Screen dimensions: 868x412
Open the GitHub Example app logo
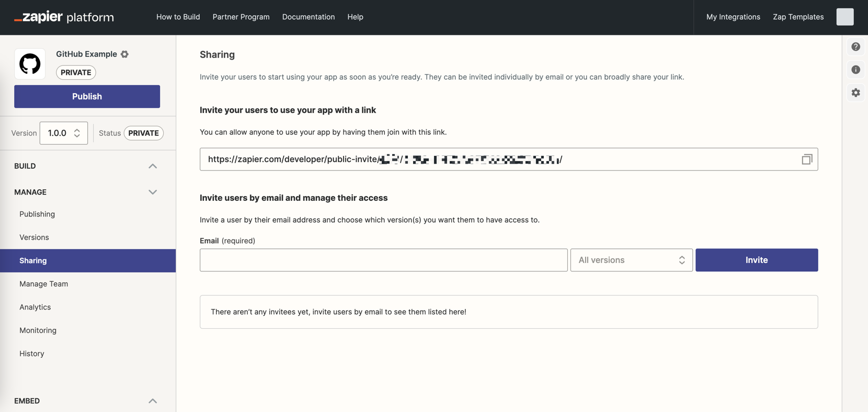(30, 64)
